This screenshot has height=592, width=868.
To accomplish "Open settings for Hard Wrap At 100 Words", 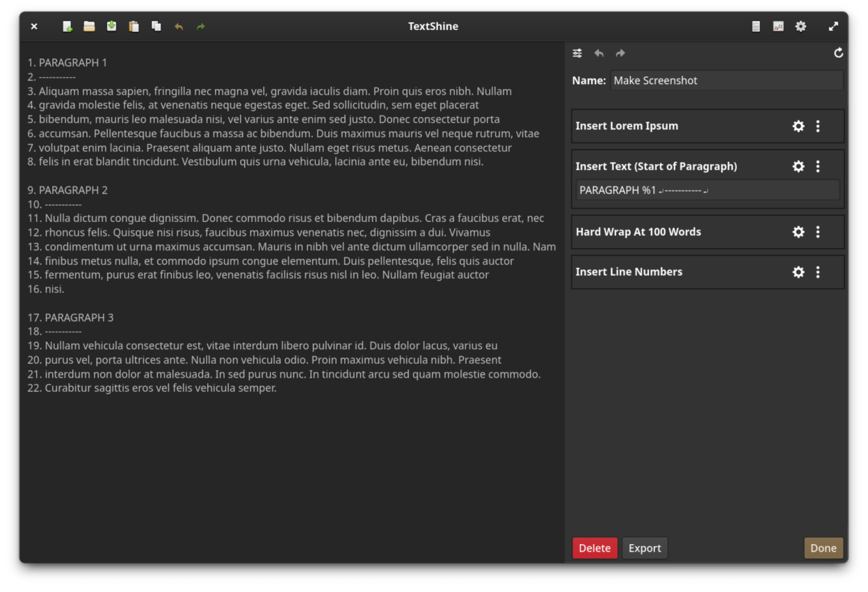I will click(x=798, y=232).
